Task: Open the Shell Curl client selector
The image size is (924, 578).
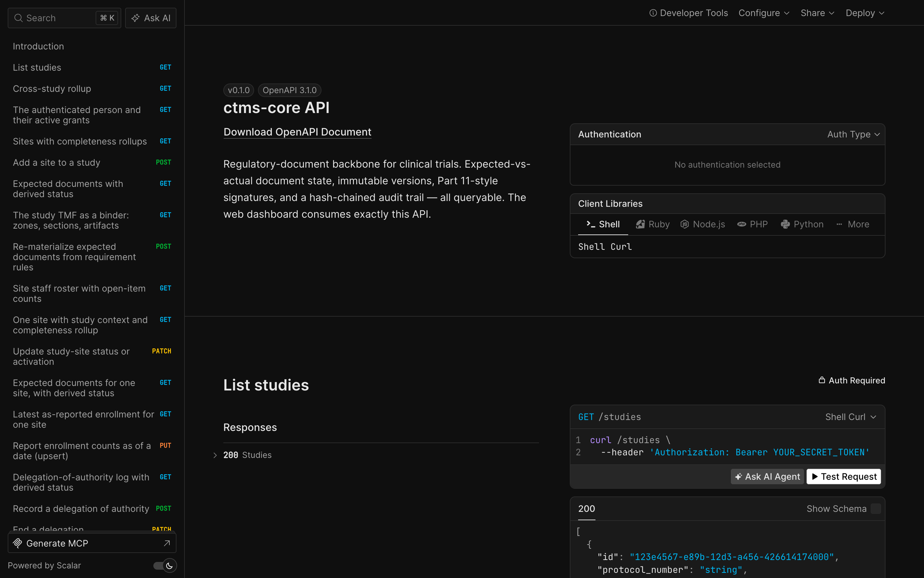Action: click(x=851, y=417)
